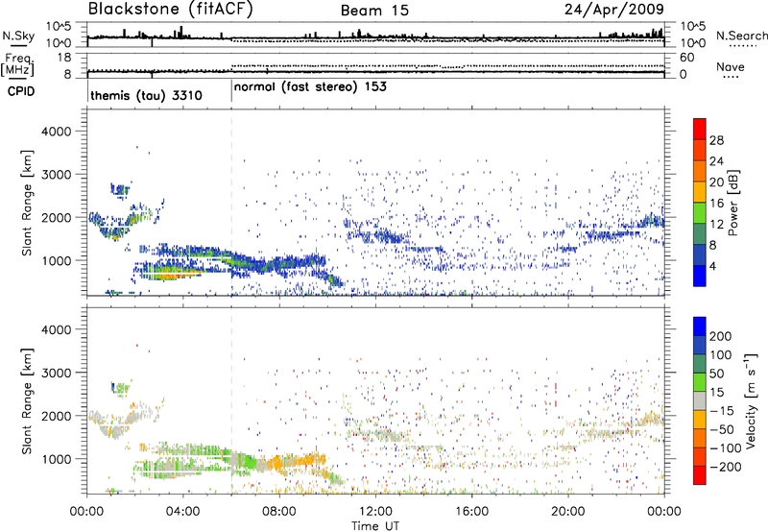Click the "-15" label on the velocity scale
The width and height of the screenshot is (768, 532).
(722, 410)
